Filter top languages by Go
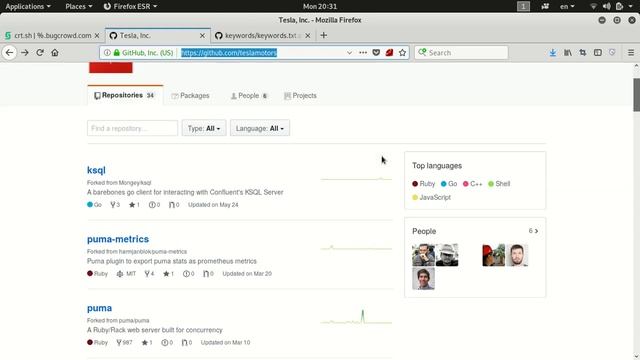This screenshot has height=360, width=640. click(x=449, y=184)
